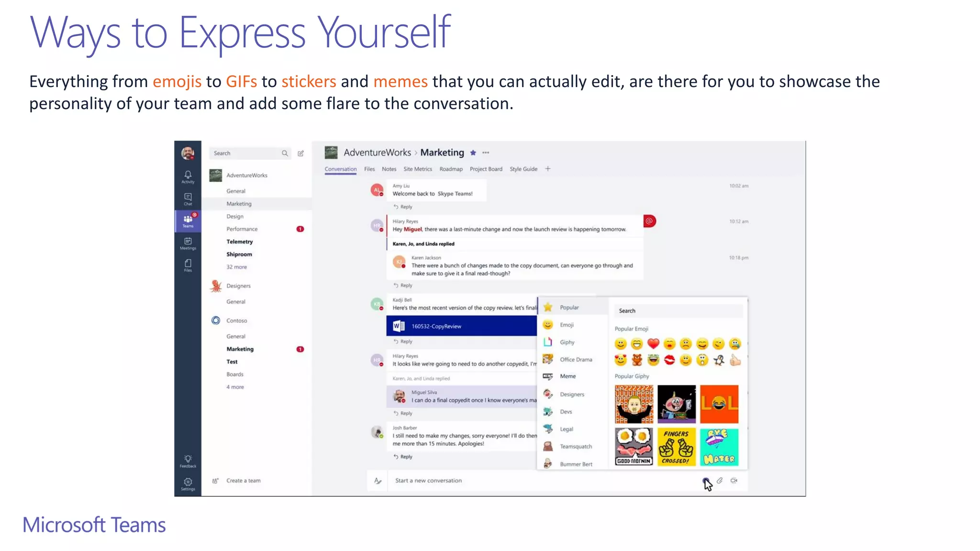Screen dimensions: 980x551
Task: Click the user profile avatar
Action: click(x=188, y=153)
